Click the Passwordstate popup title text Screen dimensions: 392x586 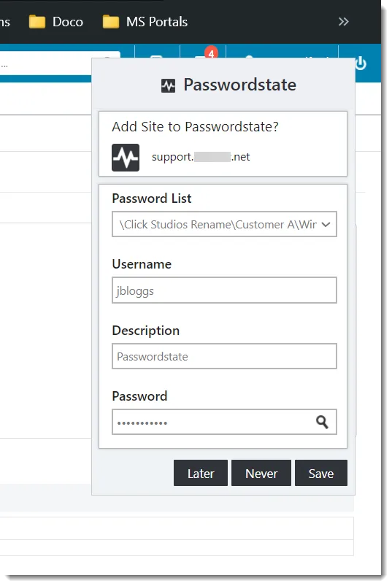pyautogui.click(x=240, y=85)
